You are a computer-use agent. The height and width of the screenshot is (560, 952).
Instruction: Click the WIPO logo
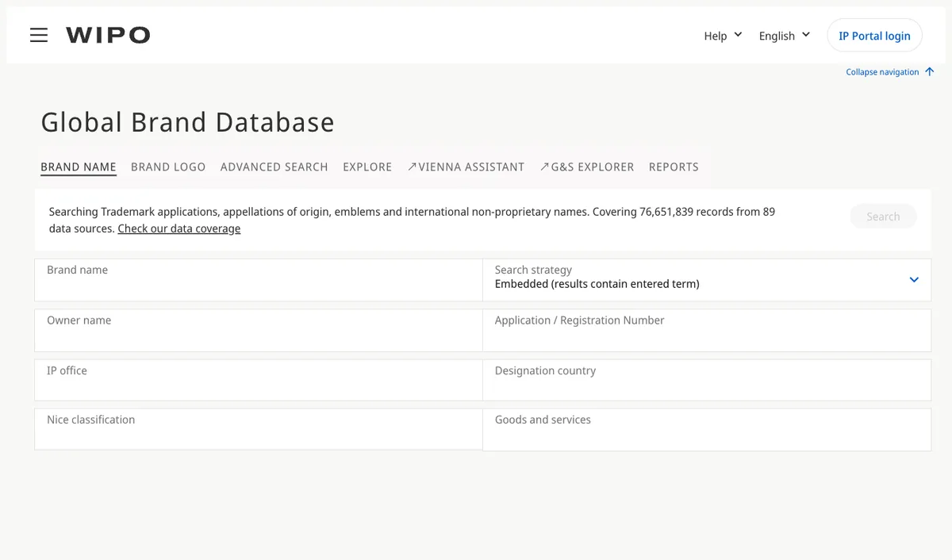(108, 35)
